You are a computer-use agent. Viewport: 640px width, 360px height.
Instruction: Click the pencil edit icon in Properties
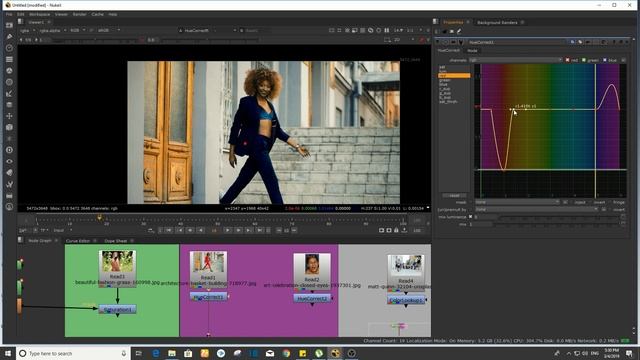459,31
